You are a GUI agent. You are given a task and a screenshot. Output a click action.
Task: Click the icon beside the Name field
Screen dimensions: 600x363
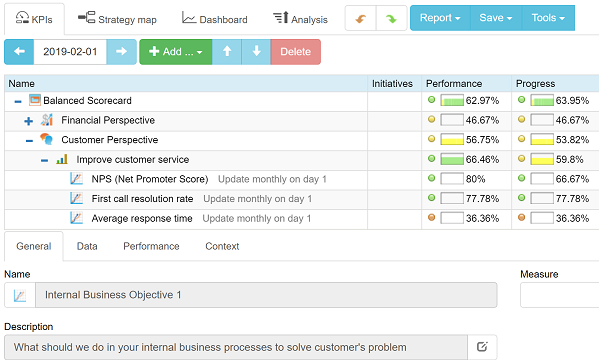point(20,295)
